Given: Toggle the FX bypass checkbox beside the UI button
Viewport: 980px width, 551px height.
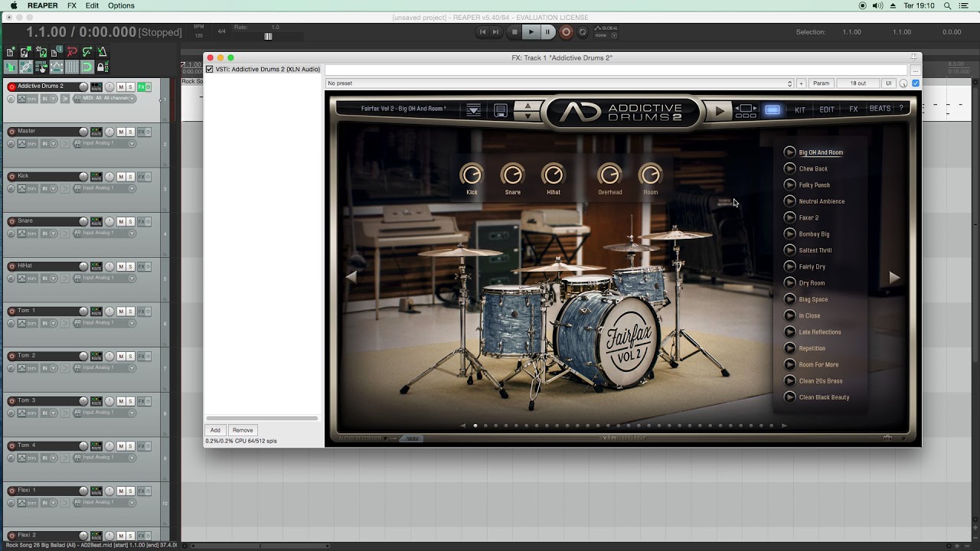Looking at the screenshot, I should [x=916, y=83].
